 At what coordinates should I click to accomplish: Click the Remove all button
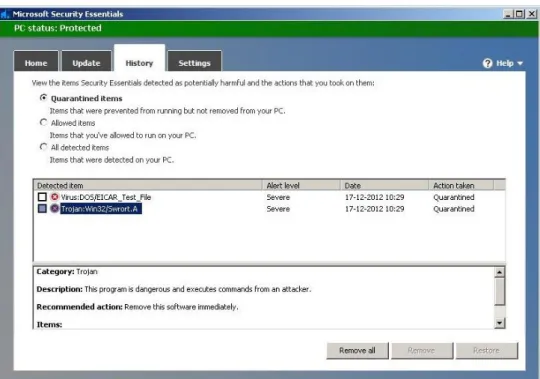(x=357, y=350)
